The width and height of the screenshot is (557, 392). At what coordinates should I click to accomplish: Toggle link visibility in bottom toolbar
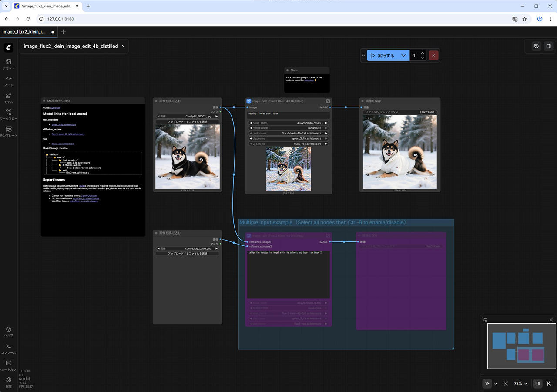[549, 384]
